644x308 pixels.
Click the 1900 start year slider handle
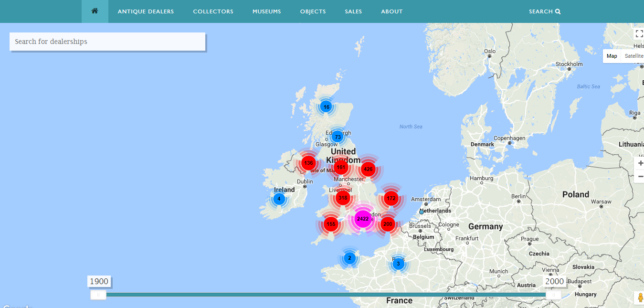(x=98, y=295)
